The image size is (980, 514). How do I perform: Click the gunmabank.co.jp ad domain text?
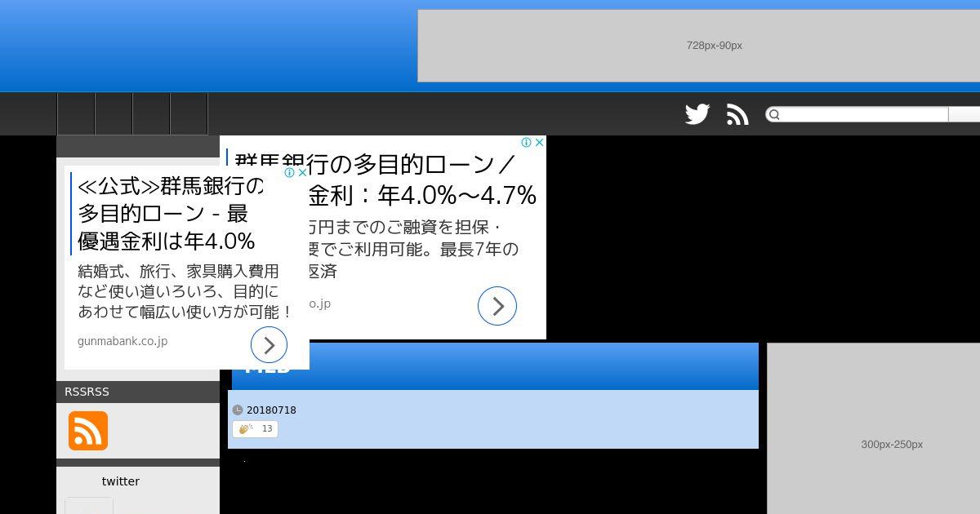[x=122, y=341]
